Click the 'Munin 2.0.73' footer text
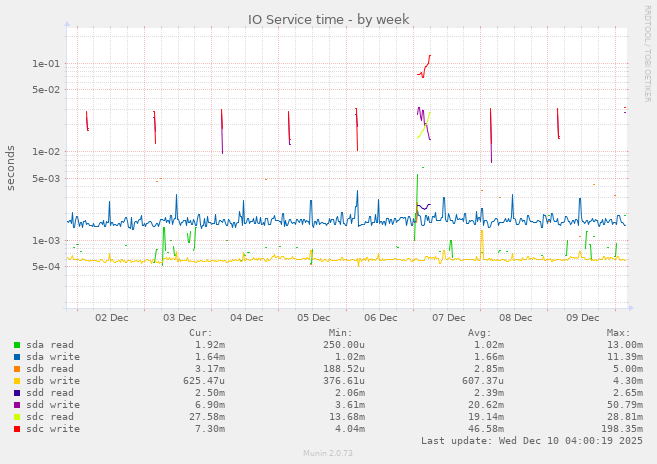 pos(328,453)
